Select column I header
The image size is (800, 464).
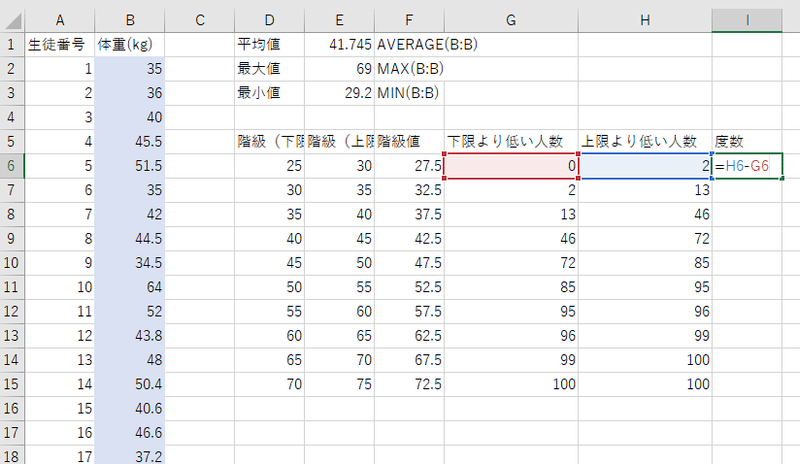(x=747, y=20)
